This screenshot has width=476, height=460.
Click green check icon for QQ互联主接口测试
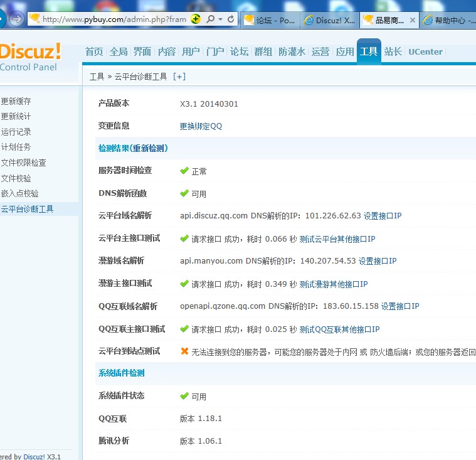[x=184, y=329]
